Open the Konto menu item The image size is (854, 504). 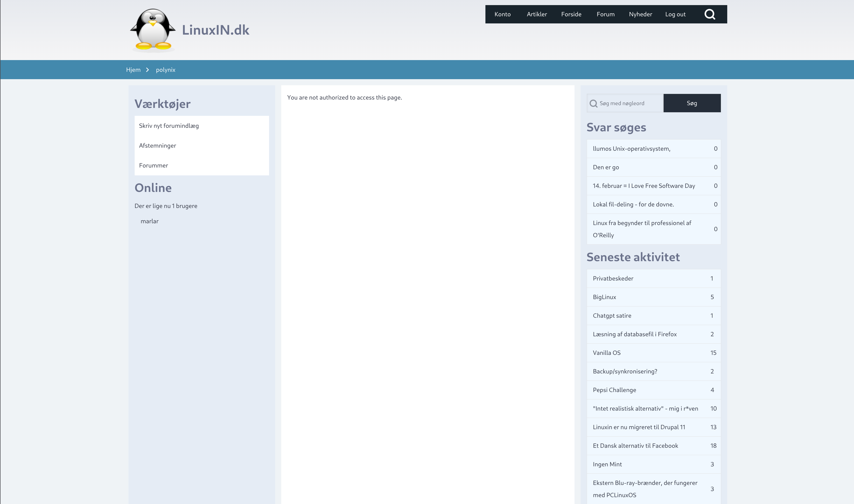502,14
